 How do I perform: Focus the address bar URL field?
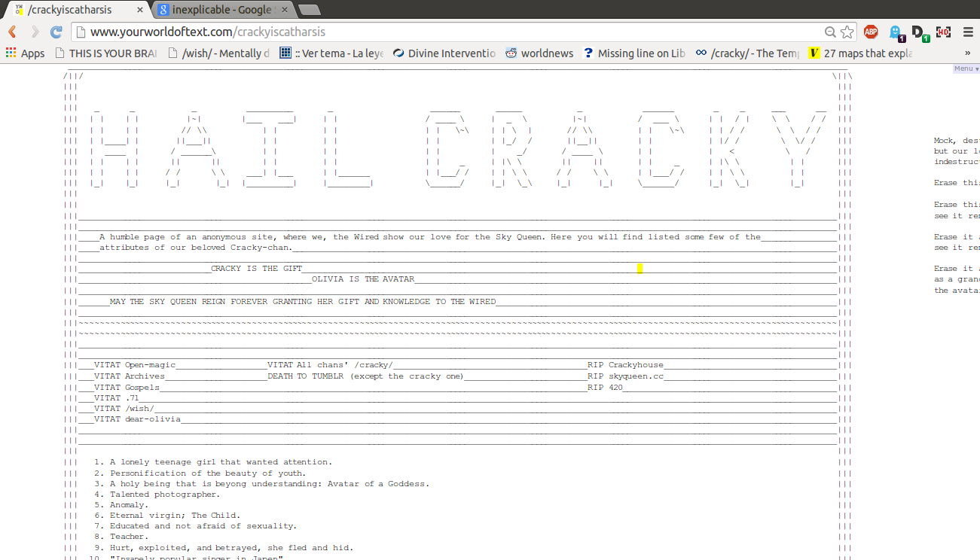[452, 32]
